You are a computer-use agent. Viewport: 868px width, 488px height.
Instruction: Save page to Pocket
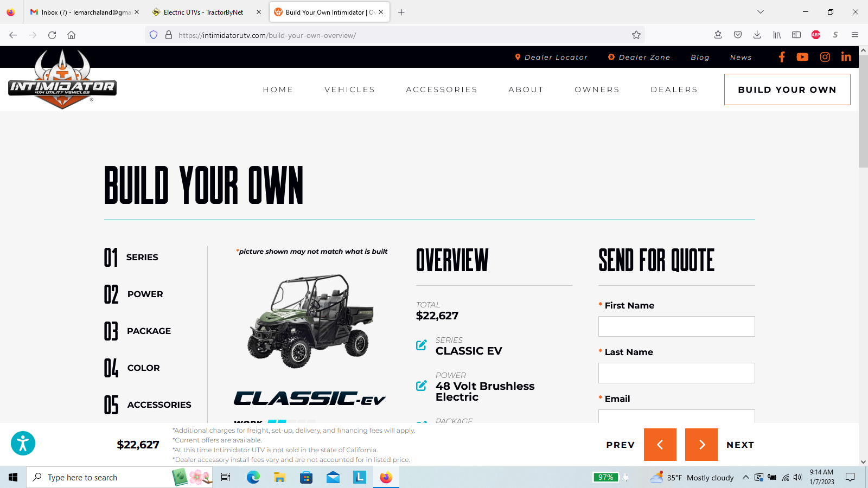[x=738, y=35]
